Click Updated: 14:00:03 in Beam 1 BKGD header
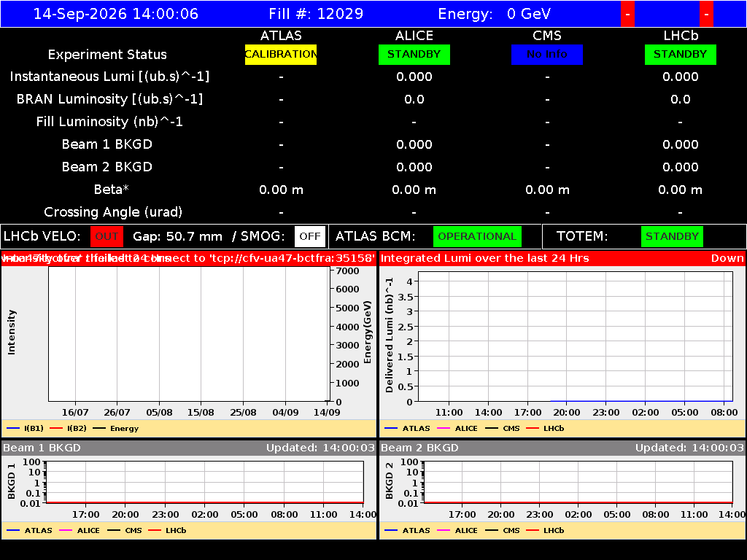The height and width of the screenshot is (560, 747). pos(320,448)
